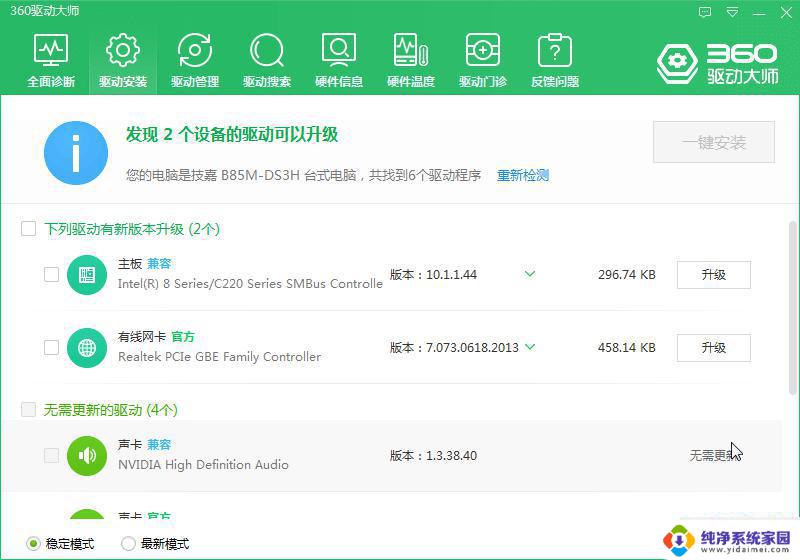Click 升级 for Realtek PCIe GBE
This screenshot has width=800, height=560.
[x=714, y=348]
